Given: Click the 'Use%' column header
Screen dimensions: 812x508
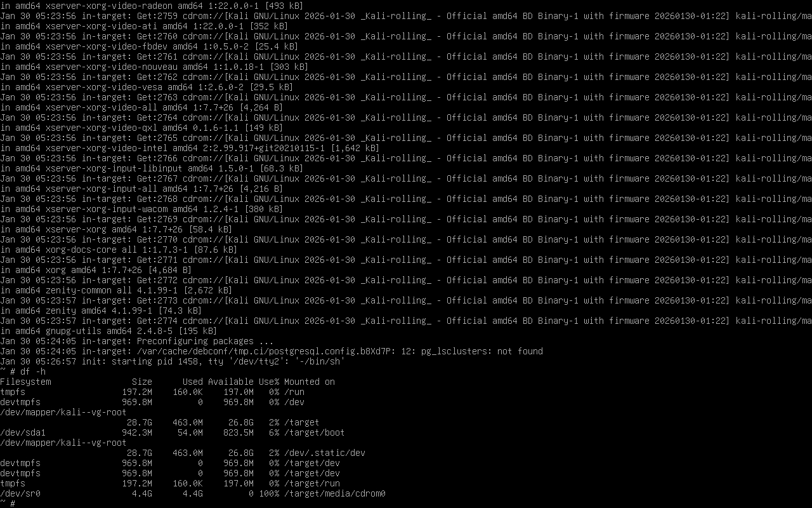Looking at the screenshot, I should point(269,382).
